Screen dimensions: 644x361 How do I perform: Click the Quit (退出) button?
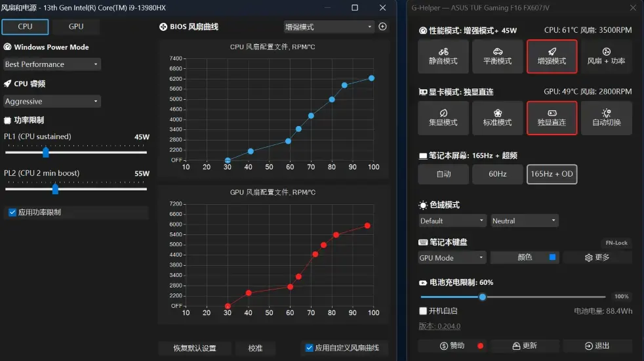click(597, 346)
